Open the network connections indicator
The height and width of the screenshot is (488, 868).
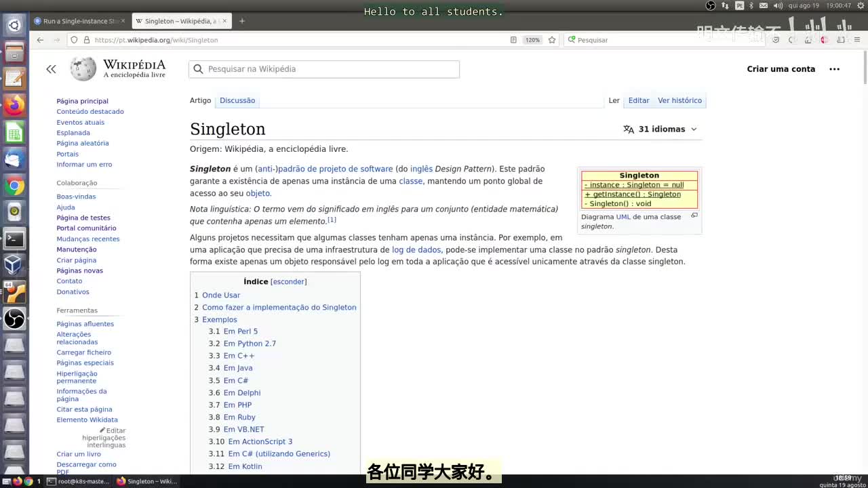[725, 5]
